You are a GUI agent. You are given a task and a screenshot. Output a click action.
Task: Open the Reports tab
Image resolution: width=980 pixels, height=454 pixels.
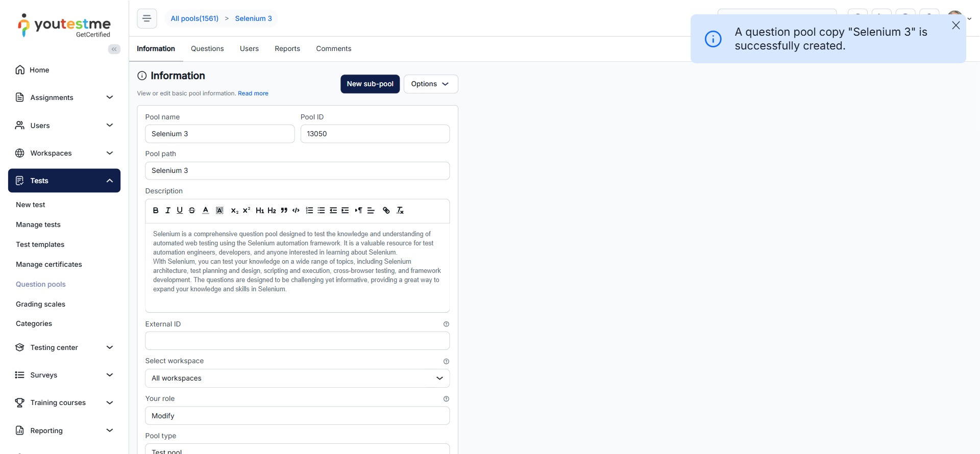point(287,48)
